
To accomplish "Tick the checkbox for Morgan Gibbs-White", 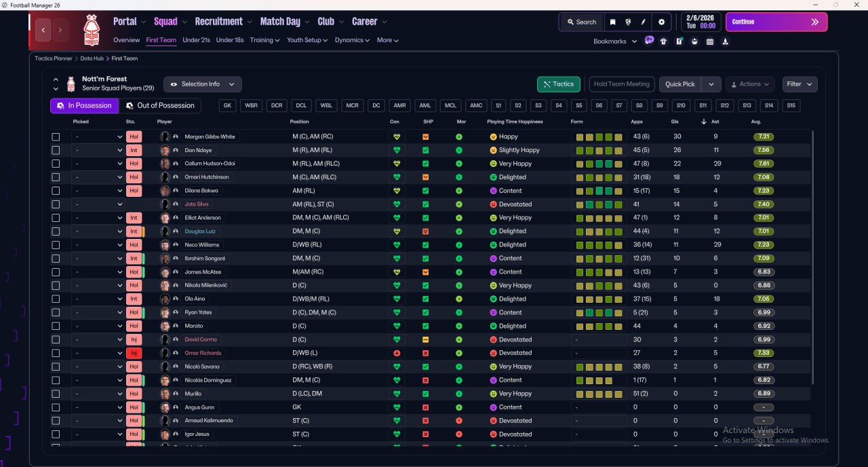I will 56,136.
